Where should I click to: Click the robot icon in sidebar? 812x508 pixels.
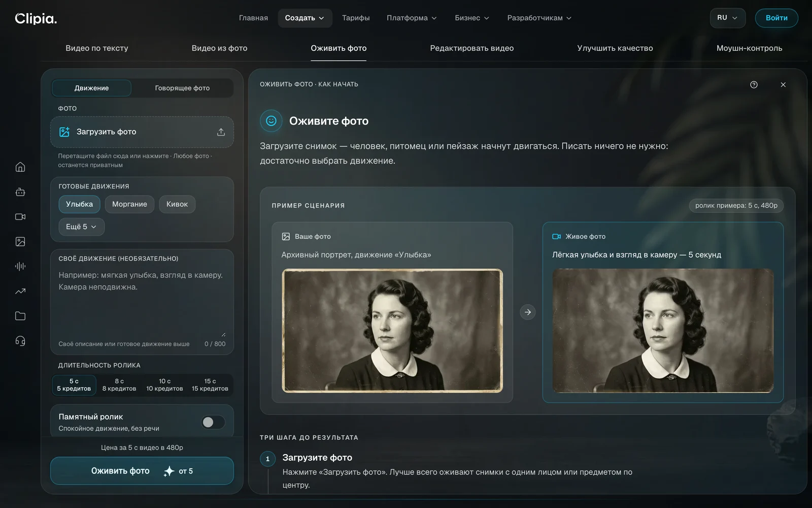pos(20,192)
